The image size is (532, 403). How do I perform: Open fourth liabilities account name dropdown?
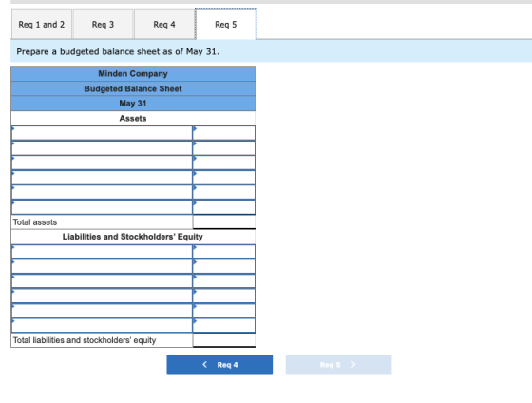102,296
